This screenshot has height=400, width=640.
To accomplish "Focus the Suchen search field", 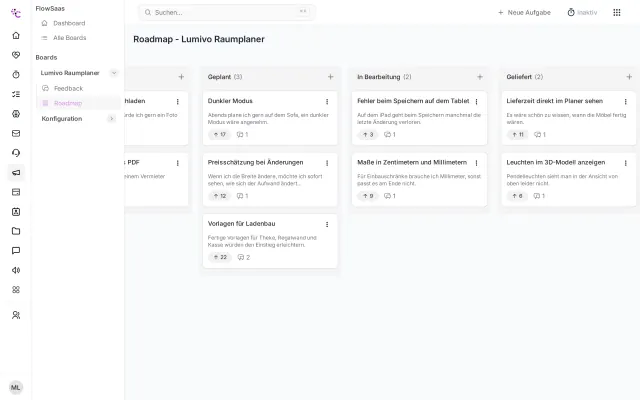I will (x=227, y=13).
